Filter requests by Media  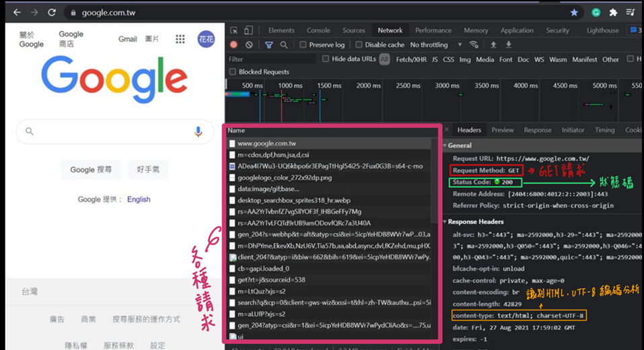[x=485, y=59]
